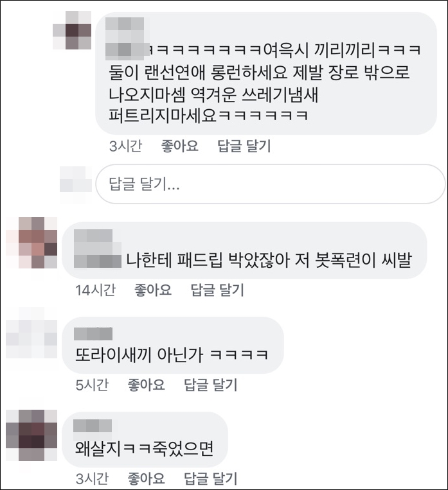The image size is (448, 490).
Task: Click 답글 달기 under the 퍼트리지마세요 comment
Action: 244,146
